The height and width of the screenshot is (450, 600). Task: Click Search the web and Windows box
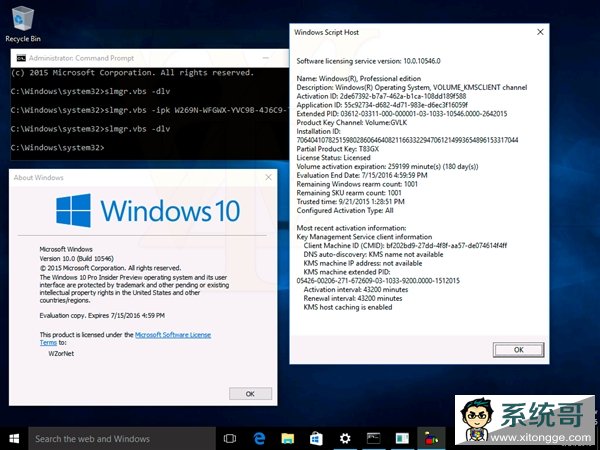(x=122, y=439)
